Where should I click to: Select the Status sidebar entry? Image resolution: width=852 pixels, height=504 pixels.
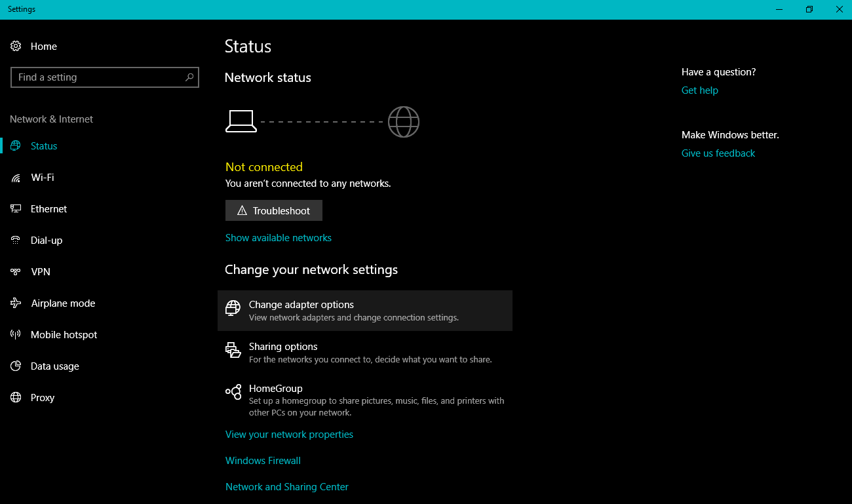click(x=43, y=145)
